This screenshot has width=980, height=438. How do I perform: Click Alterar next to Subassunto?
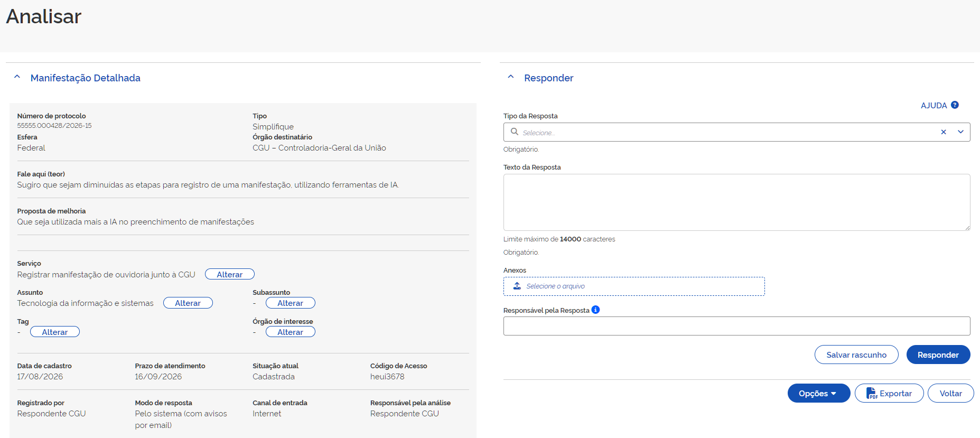click(x=291, y=303)
